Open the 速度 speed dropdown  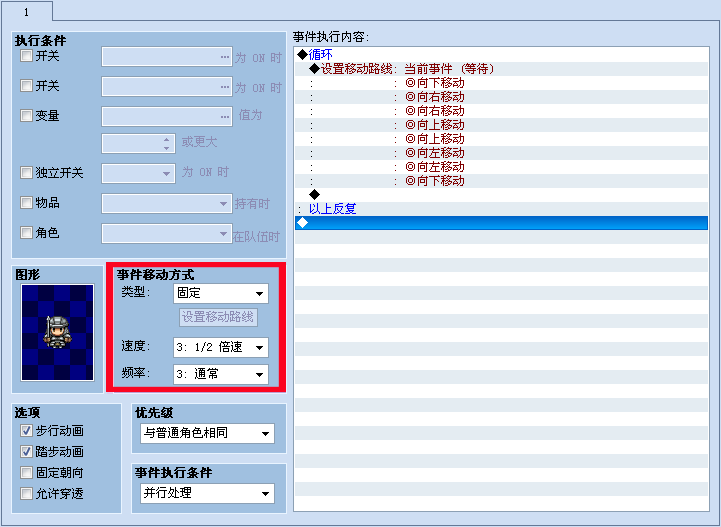tap(221, 347)
